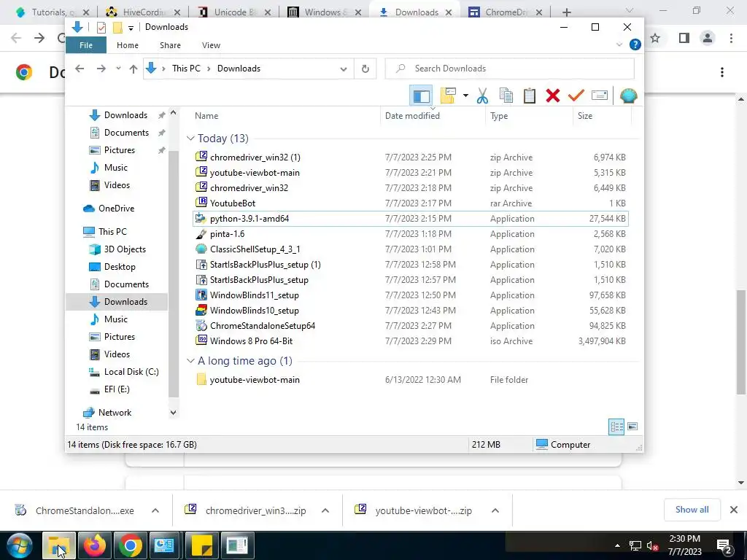Click Properties icon in quick access toolbar

(101, 27)
